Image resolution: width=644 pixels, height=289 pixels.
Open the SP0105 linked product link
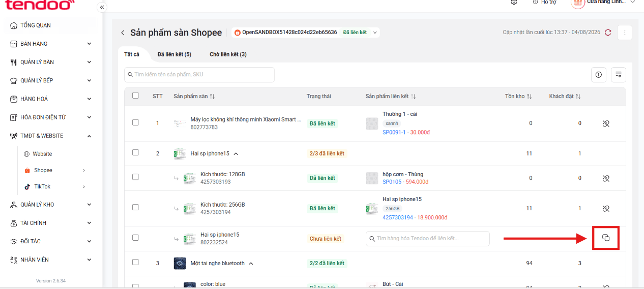392,182
